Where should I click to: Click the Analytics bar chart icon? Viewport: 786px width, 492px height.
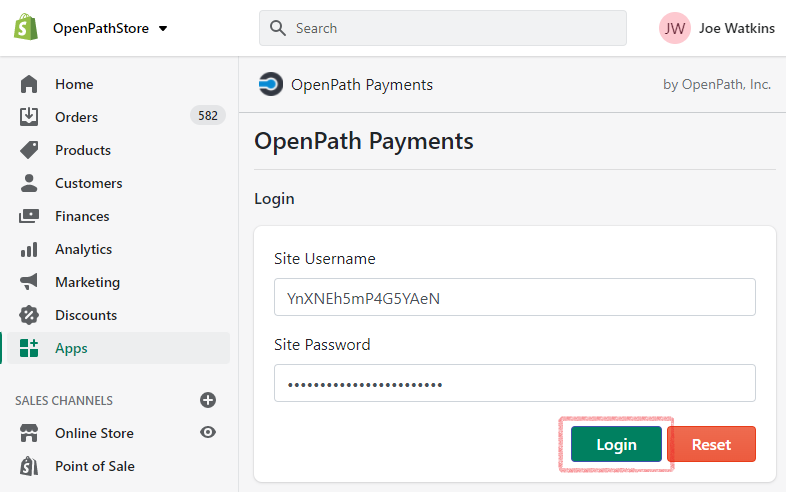[29, 249]
